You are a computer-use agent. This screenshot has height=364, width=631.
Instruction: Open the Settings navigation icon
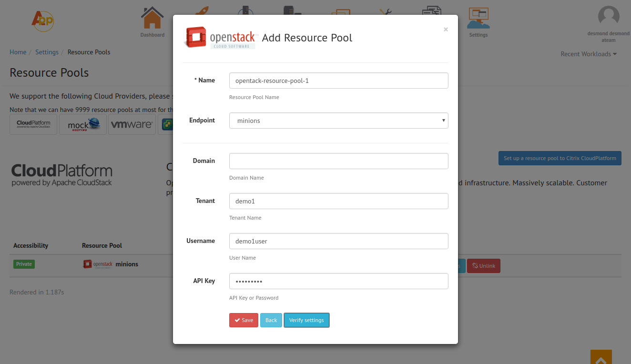pyautogui.click(x=478, y=22)
